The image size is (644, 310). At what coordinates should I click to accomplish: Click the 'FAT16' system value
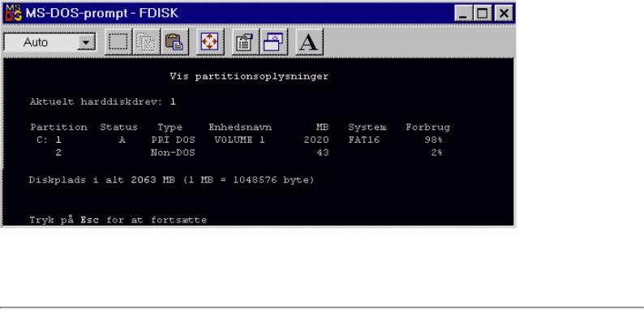364,140
